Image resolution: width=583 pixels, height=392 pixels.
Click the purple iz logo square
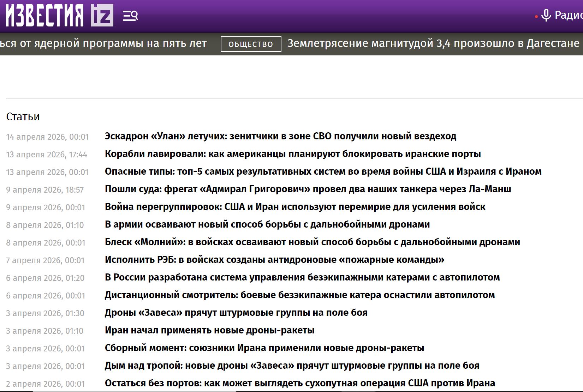[102, 16]
